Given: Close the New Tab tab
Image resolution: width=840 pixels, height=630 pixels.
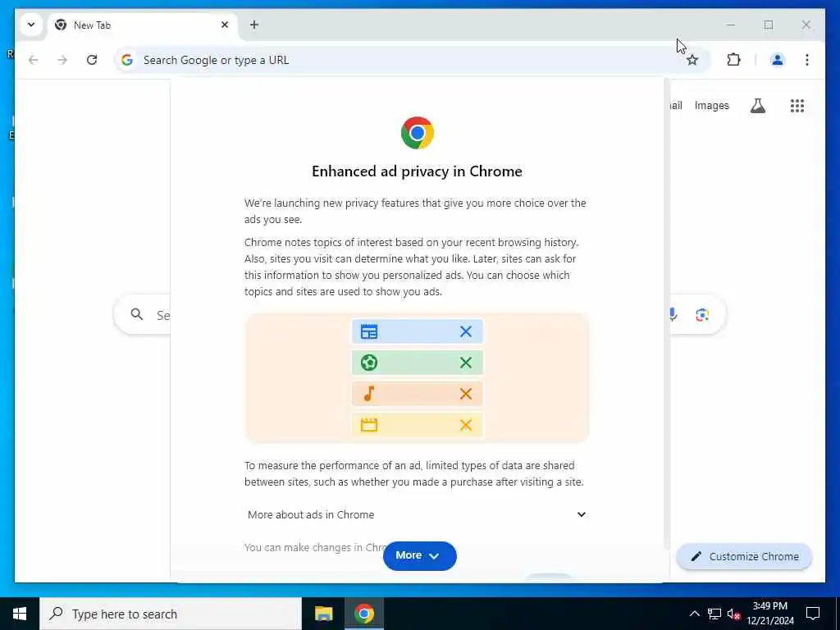Looking at the screenshot, I should pyautogui.click(x=225, y=25).
